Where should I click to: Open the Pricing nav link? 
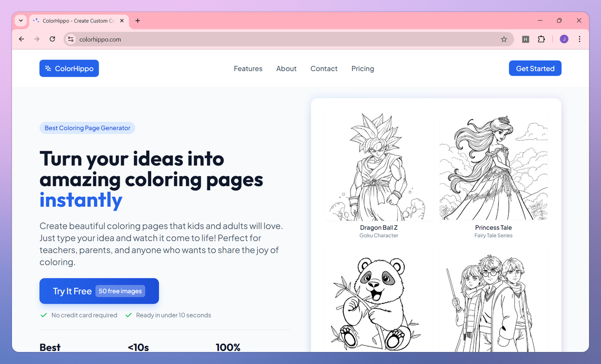tap(363, 69)
